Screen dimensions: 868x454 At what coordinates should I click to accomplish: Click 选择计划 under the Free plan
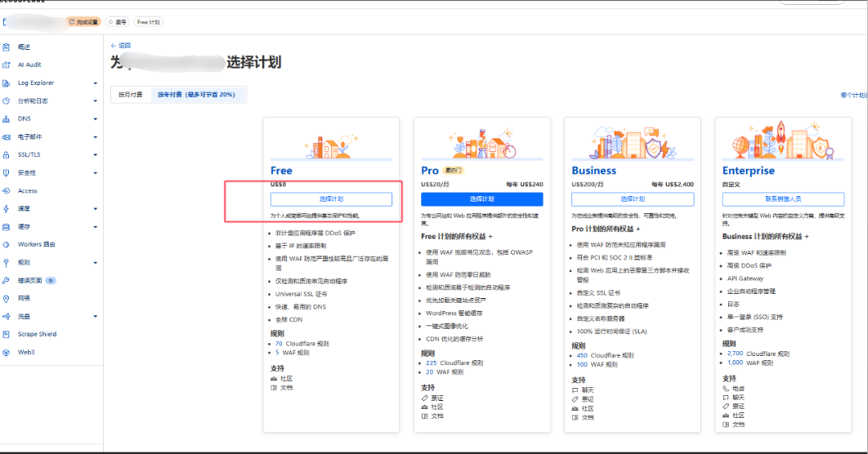pyautogui.click(x=331, y=198)
